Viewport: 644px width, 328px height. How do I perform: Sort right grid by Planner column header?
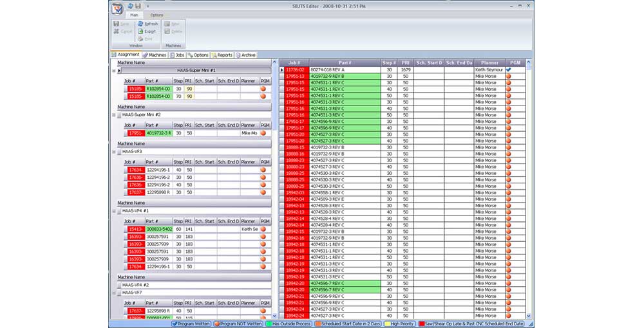489,63
